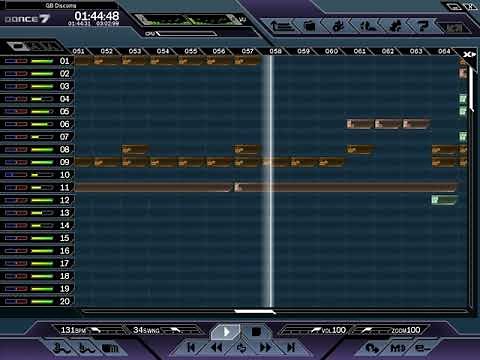This screenshot has height=360, width=480.
Task: Adjust the track 07 volume slider
Action: (42, 137)
